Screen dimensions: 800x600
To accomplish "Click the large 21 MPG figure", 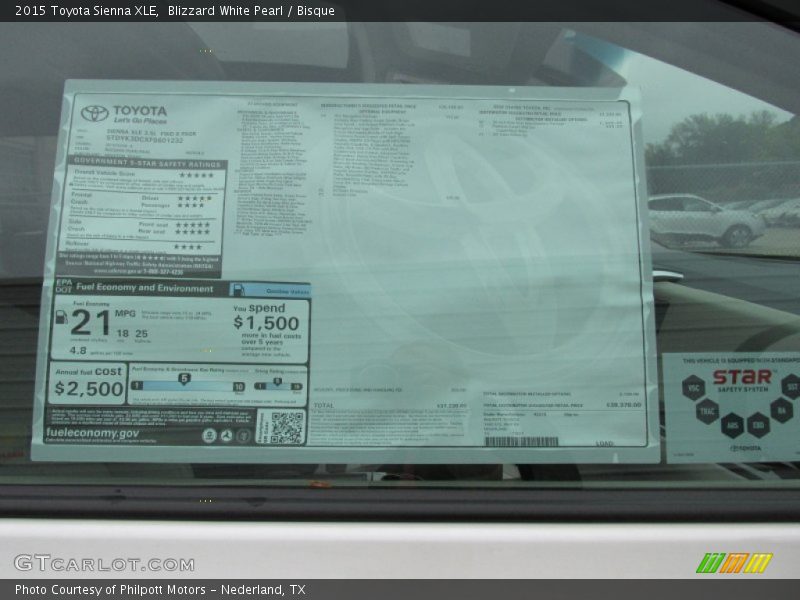I will [90, 323].
